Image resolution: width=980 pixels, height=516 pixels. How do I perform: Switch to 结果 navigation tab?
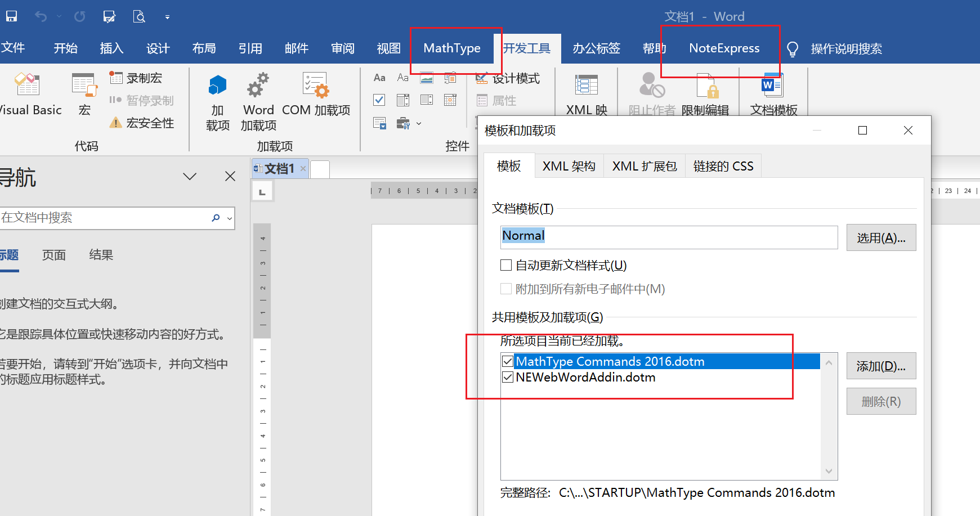click(101, 255)
